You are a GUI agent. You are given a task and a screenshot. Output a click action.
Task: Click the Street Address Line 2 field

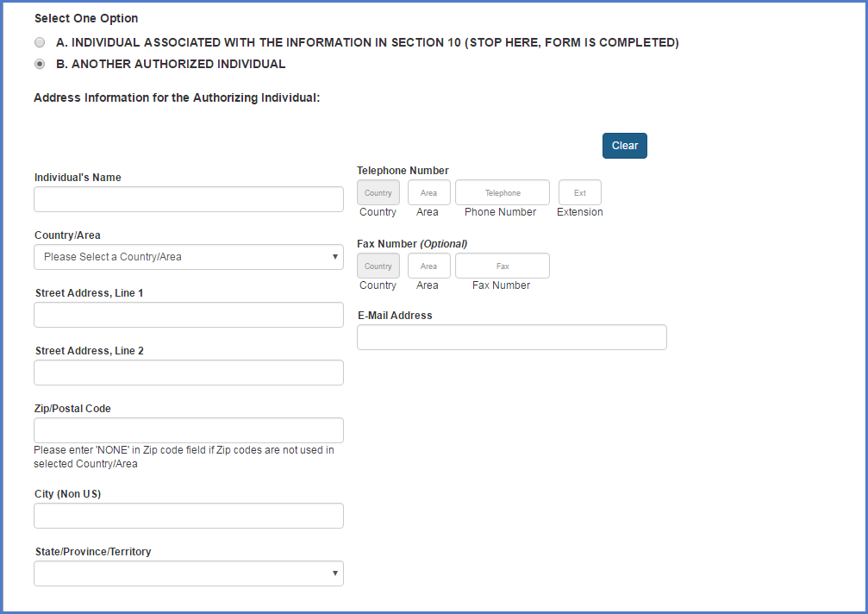click(x=189, y=373)
